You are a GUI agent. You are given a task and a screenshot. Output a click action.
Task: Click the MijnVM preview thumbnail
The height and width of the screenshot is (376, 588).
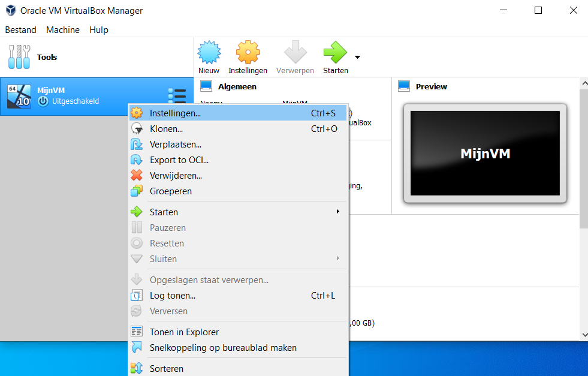(485, 154)
